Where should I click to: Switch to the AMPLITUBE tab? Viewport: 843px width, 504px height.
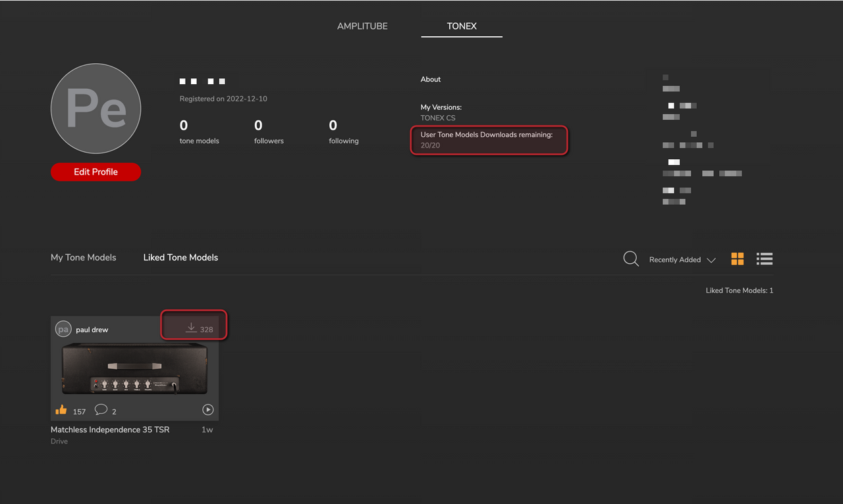tap(362, 26)
